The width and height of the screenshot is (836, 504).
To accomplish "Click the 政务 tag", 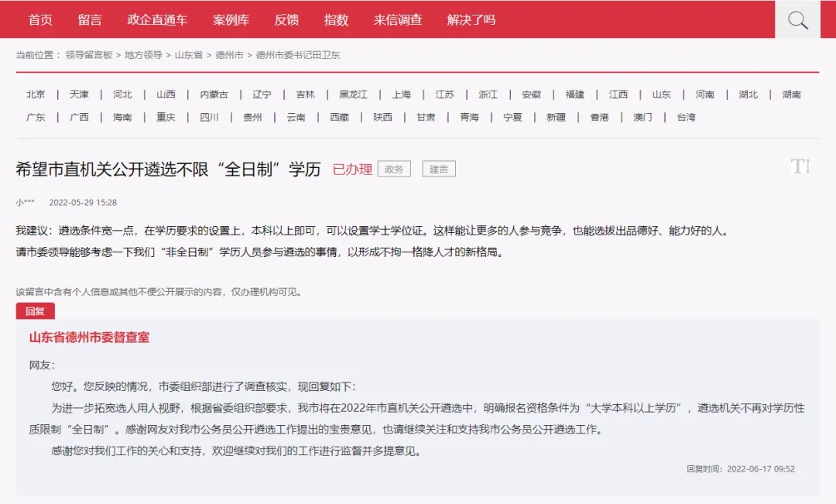I will 394,170.
